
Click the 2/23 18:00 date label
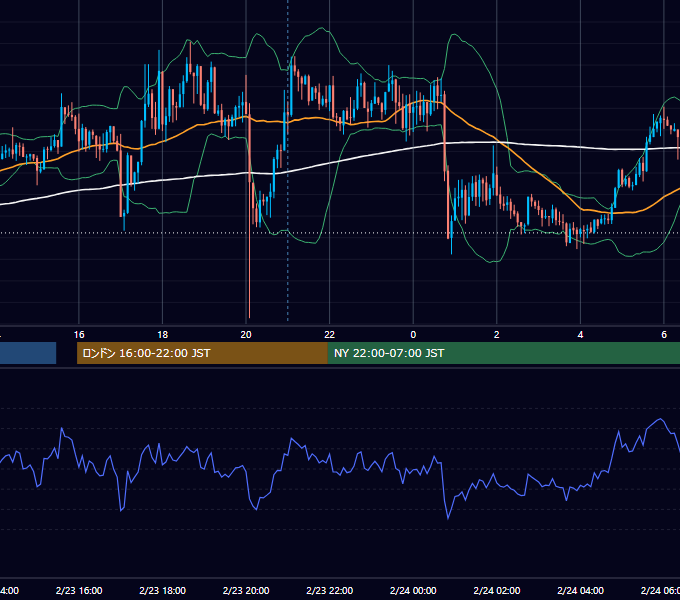point(163,590)
